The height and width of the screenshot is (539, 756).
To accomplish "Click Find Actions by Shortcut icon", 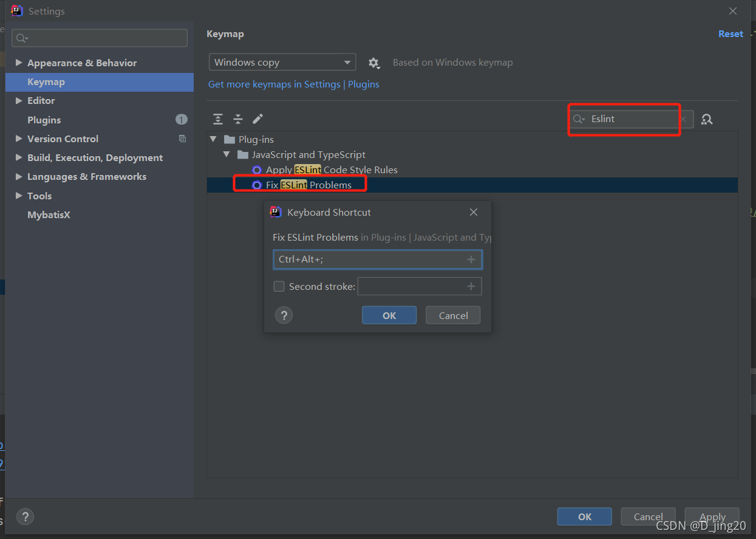I will (707, 119).
